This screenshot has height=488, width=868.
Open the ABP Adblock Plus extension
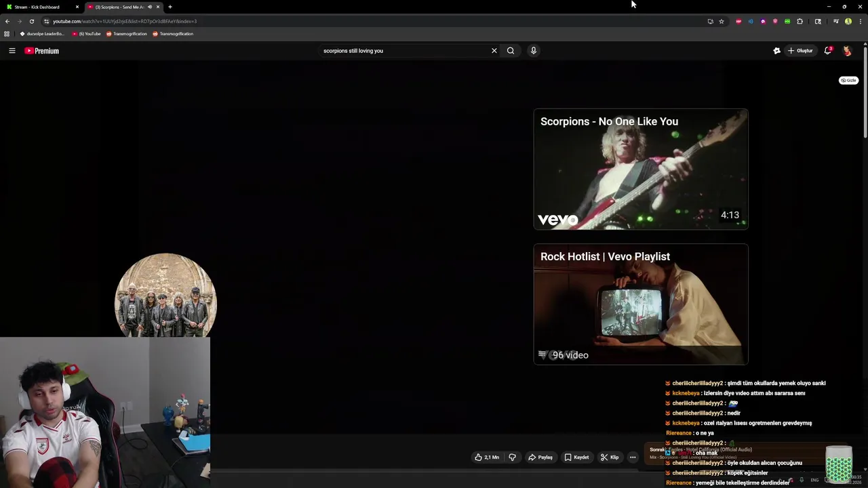click(738, 21)
